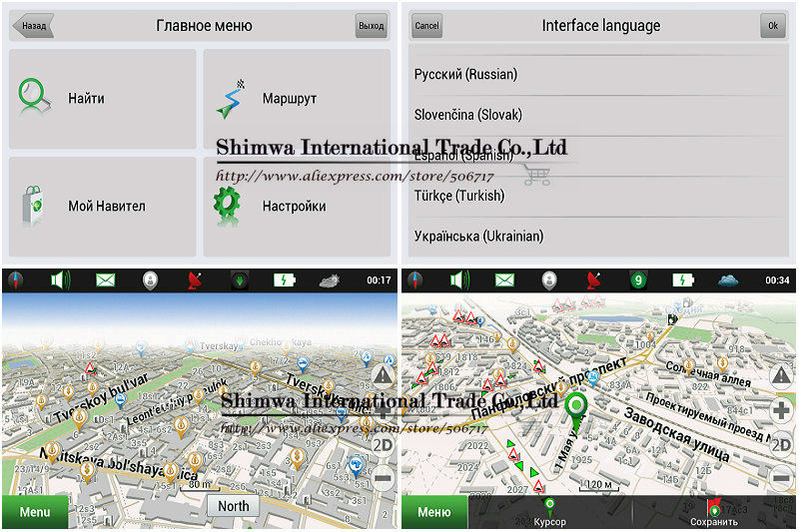Switch to 2D view on the 00:17 map
This screenshot has width=799, height=532.
pyautogui.click(x=383, y=445)
